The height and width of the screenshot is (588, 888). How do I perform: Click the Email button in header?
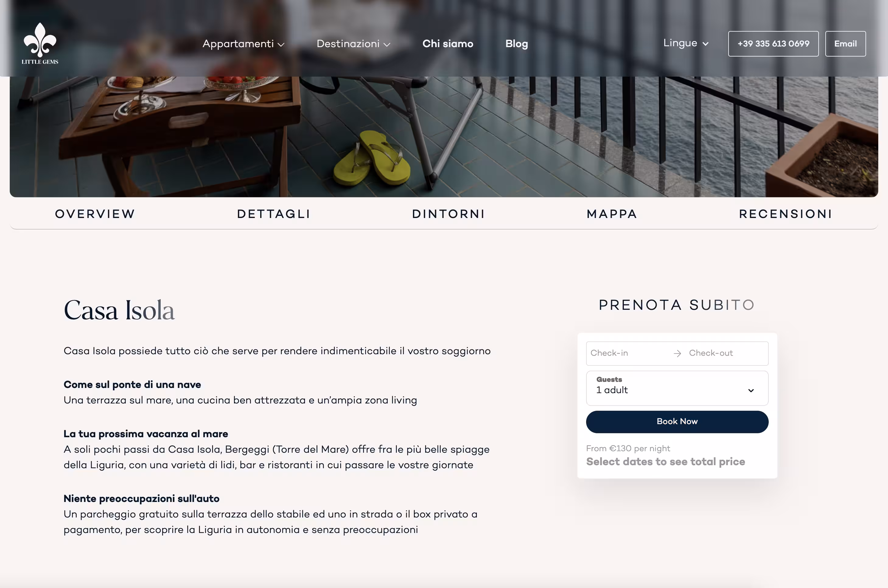845,44
